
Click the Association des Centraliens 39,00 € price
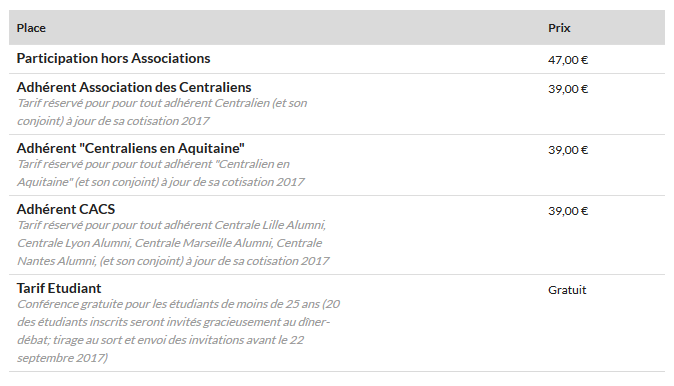pos(568,89)
